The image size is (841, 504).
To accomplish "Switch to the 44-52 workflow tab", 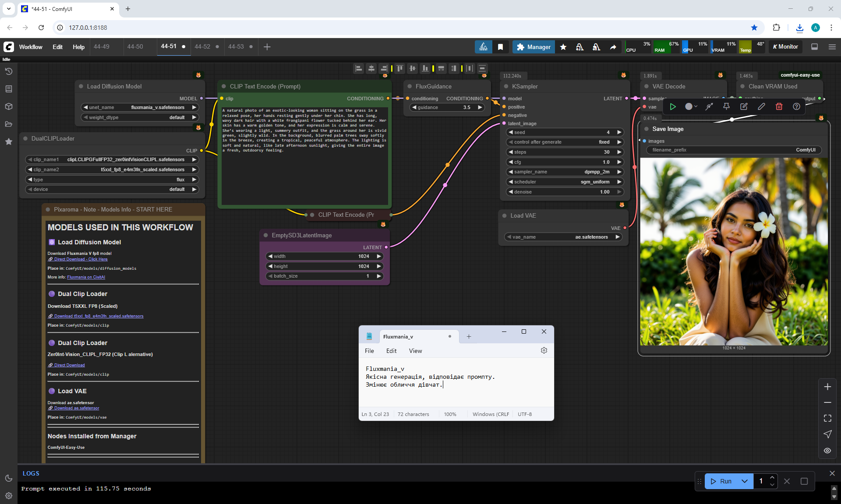I will point(202,46).
